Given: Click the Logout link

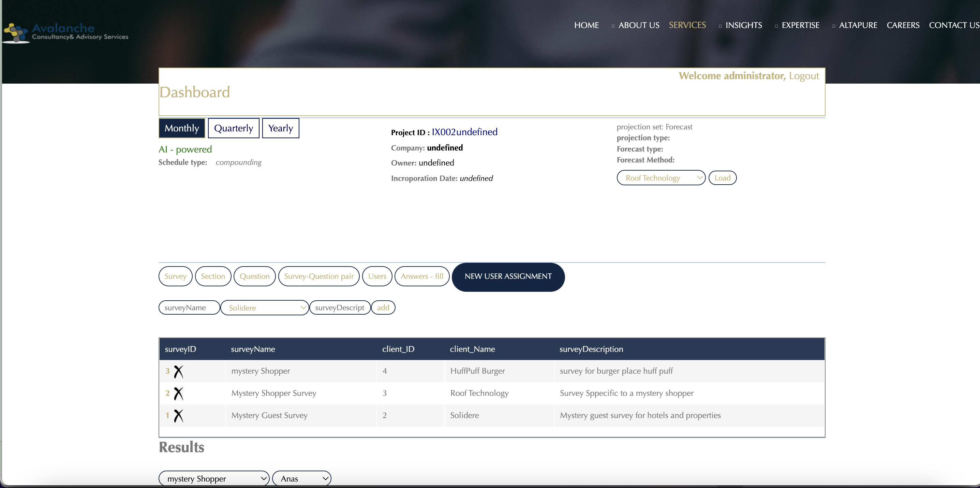Looking at the screenshot, I should [x=803, y=76].
